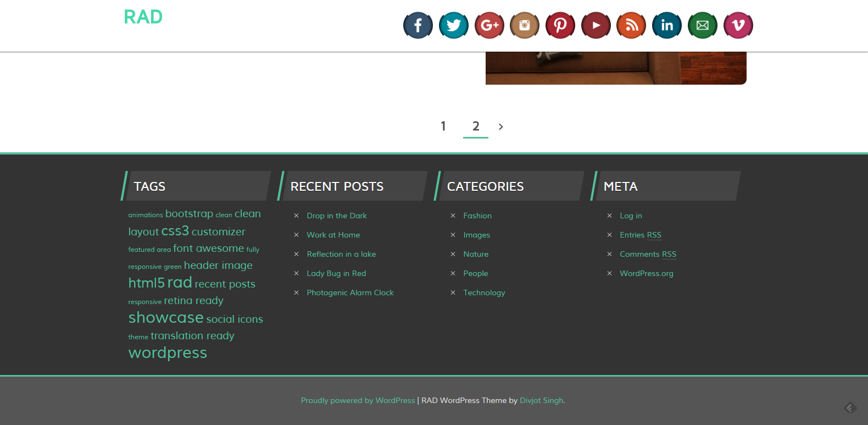Go to next page using the arrow

coord(500,126)
